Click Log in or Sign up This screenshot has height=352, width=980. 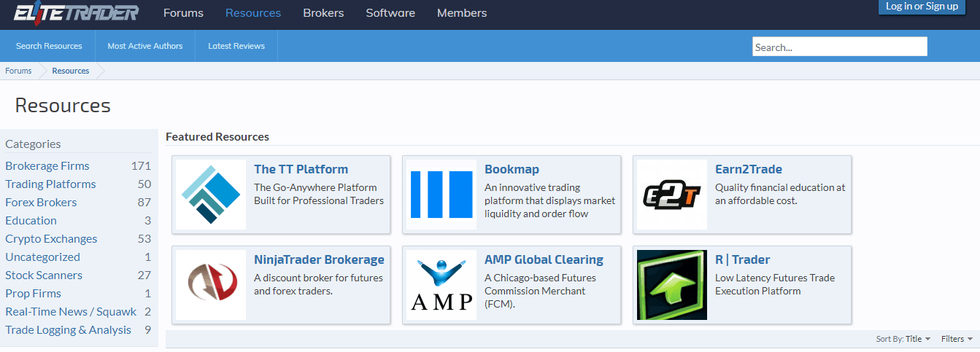[922, 7]
